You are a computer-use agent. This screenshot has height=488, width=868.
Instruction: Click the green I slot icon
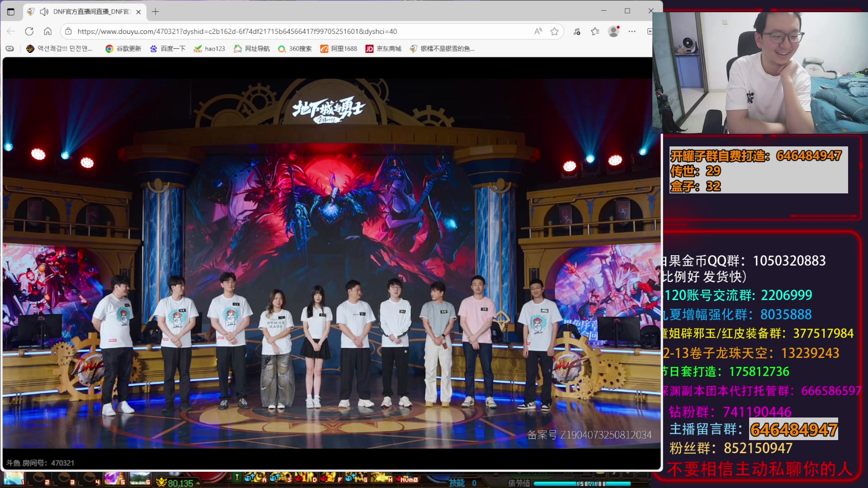pos(237,477)
